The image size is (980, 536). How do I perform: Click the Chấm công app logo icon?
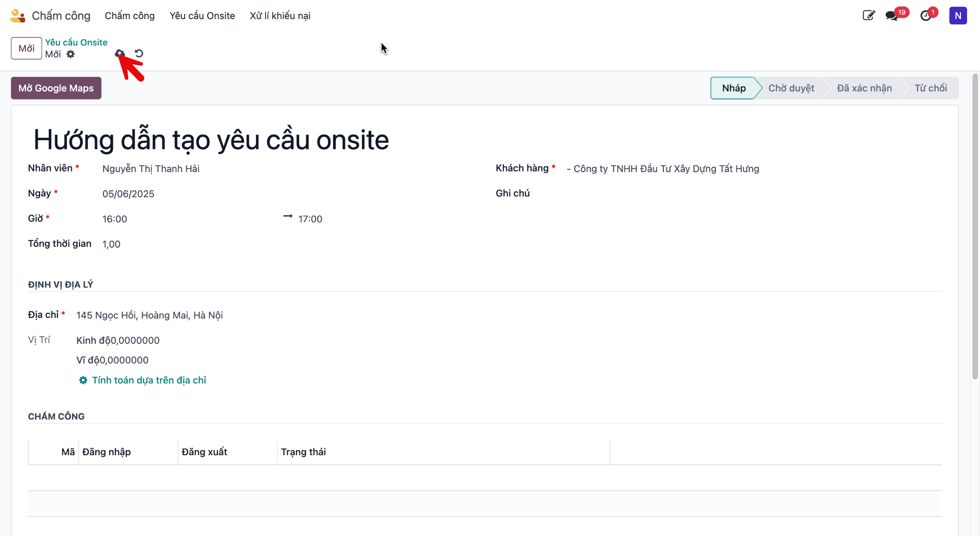[18, 16]
